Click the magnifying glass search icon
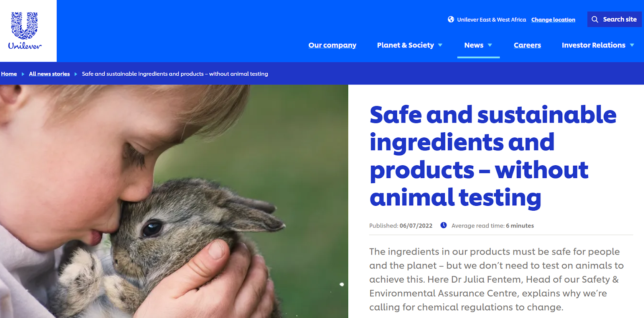This screenshot has width=644, height=318. (595, 19)
